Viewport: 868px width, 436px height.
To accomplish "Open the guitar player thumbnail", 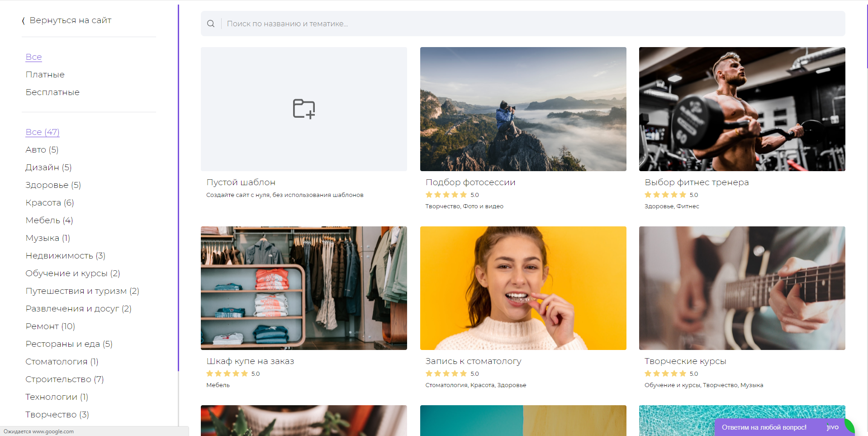I will [x=742, y=288].
